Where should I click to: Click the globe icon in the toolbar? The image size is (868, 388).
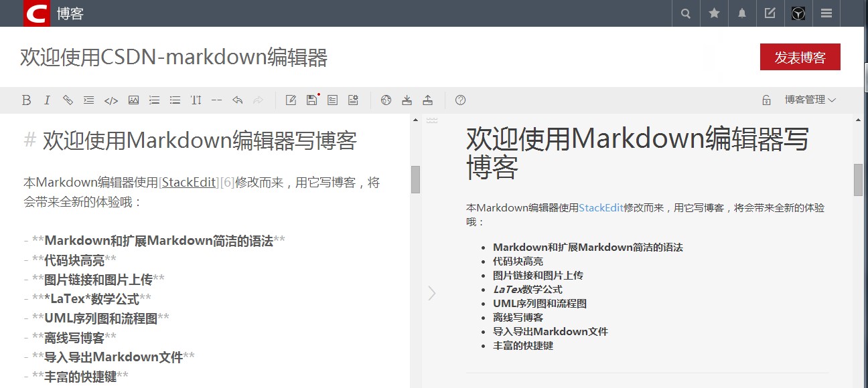[386, 100]
